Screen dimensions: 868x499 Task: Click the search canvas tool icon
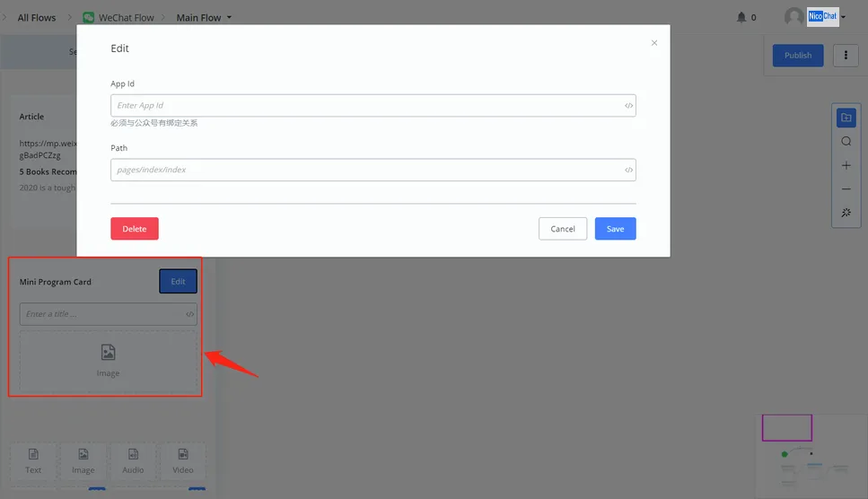pyautogui.click(x=846, y=141)
